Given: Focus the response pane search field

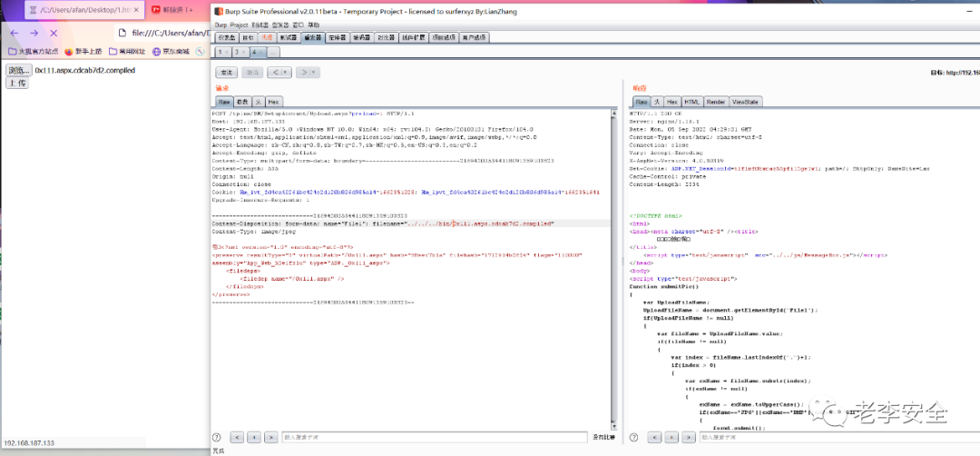Looking at the screenshot, I should click(x=839, y=437).
